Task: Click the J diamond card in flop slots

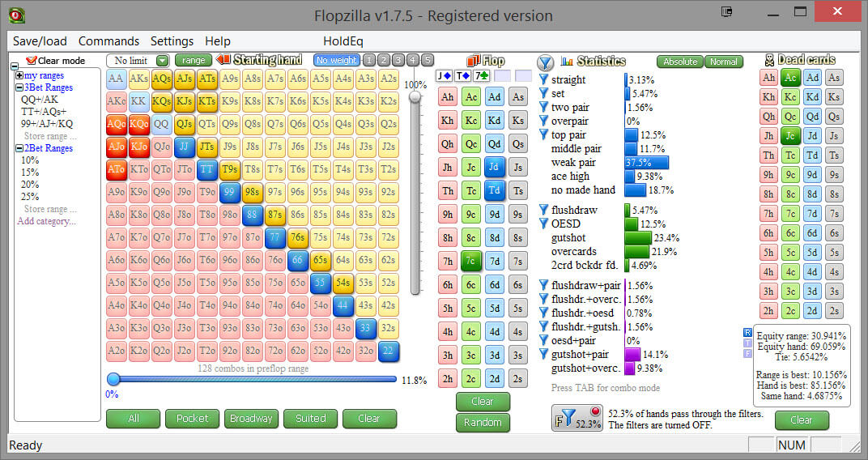Action: click(445, 76)
